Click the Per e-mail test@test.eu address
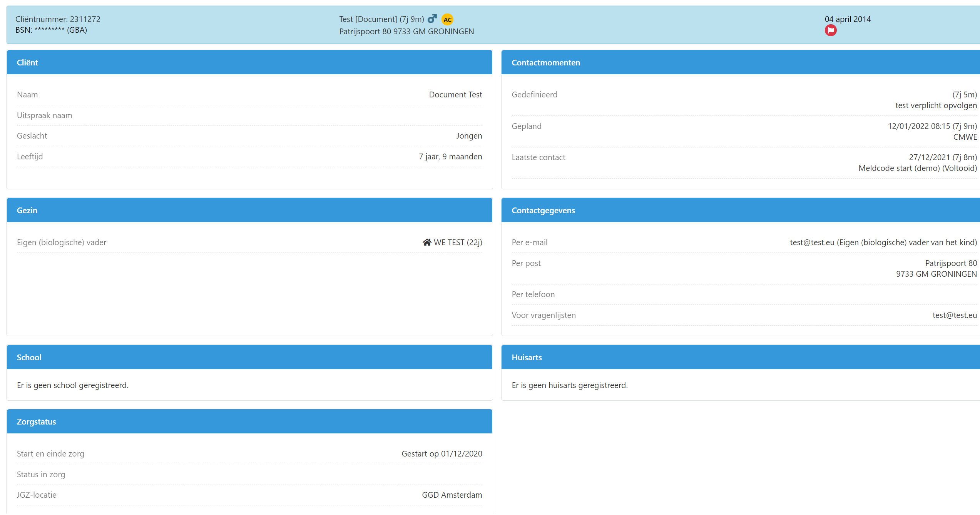 tap(812, 242)
